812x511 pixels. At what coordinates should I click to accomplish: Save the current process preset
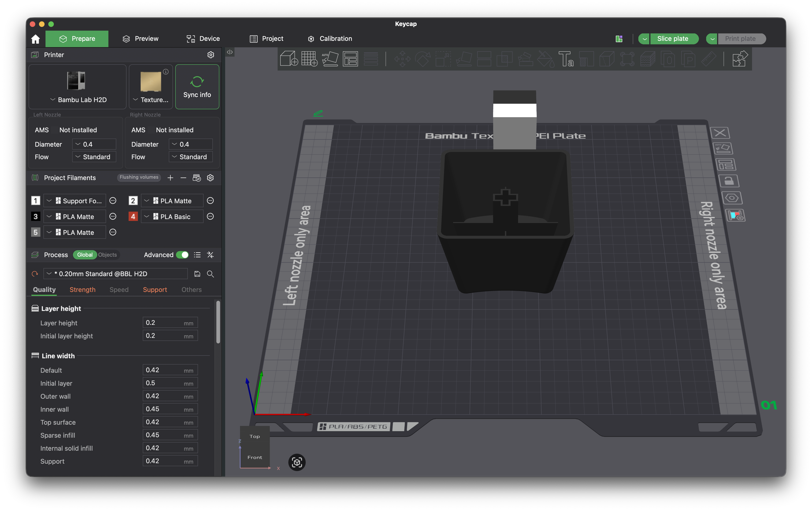[x=197, y=274]
